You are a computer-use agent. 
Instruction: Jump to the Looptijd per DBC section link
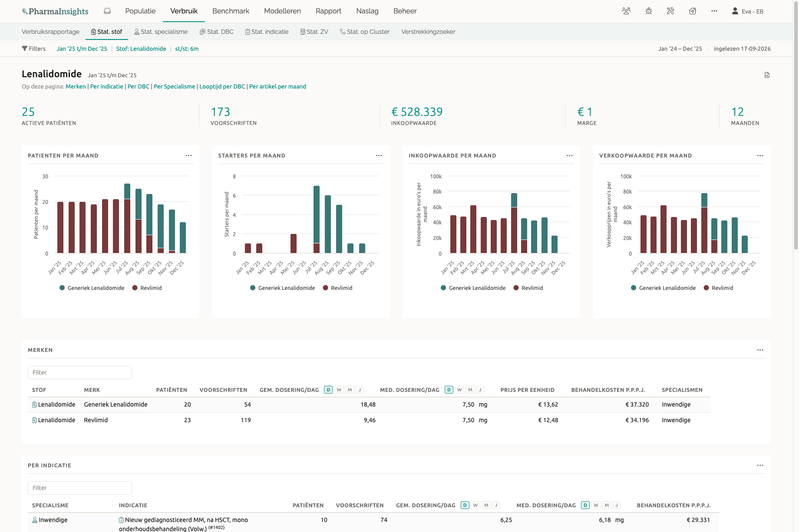[x=222, y=86]
